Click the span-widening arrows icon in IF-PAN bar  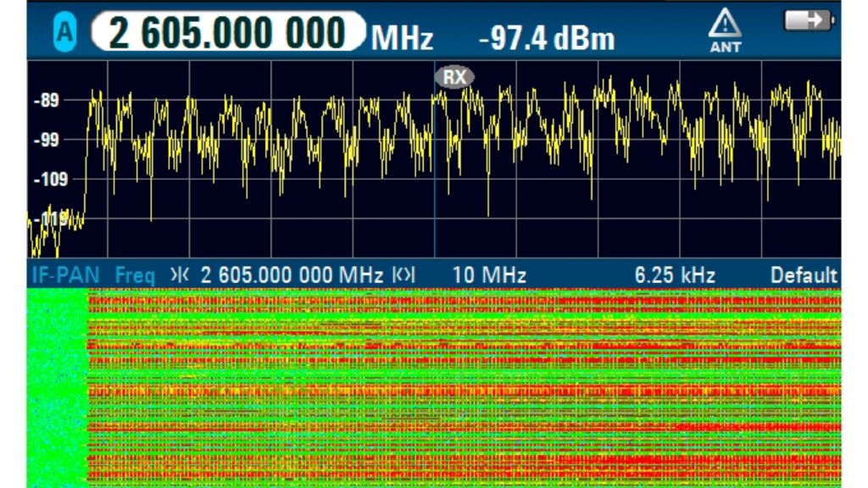[x=403, y=274]
